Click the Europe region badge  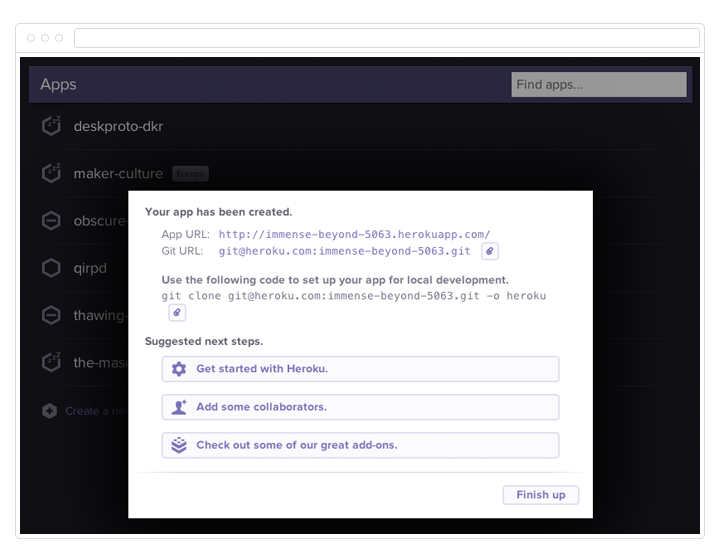(191, 174)
